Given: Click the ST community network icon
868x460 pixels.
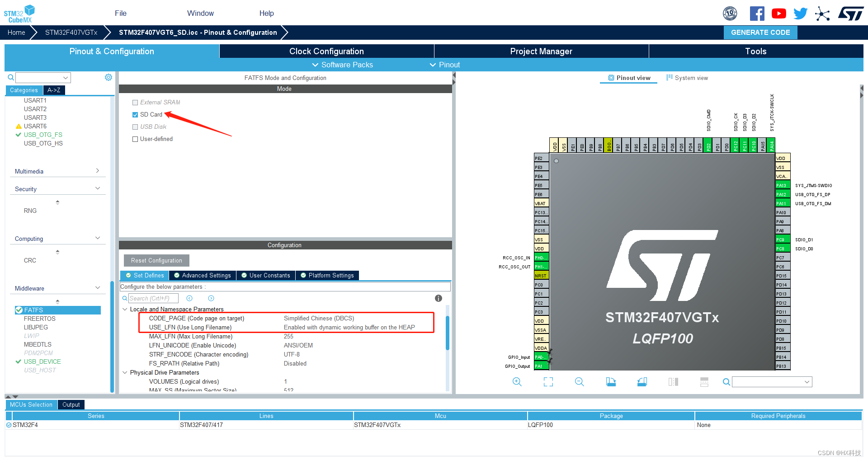Looking at the screenshot, I should [x=822, y=14].
